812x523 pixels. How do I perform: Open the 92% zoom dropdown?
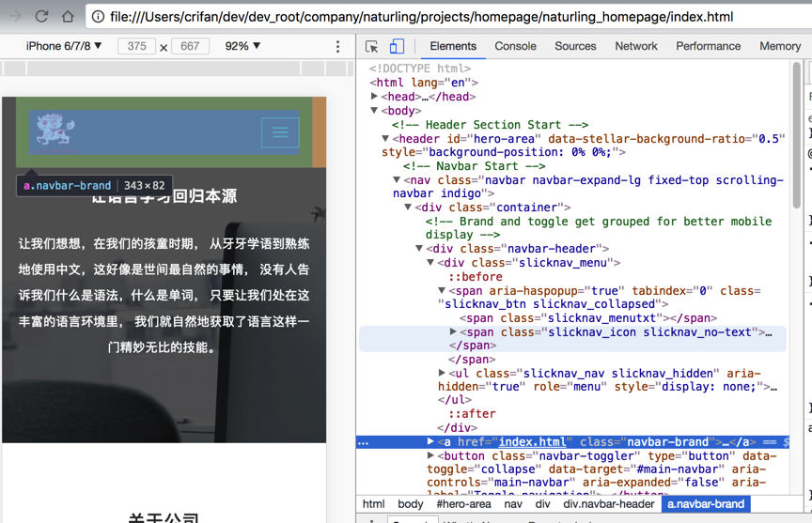tap(242, 46)
